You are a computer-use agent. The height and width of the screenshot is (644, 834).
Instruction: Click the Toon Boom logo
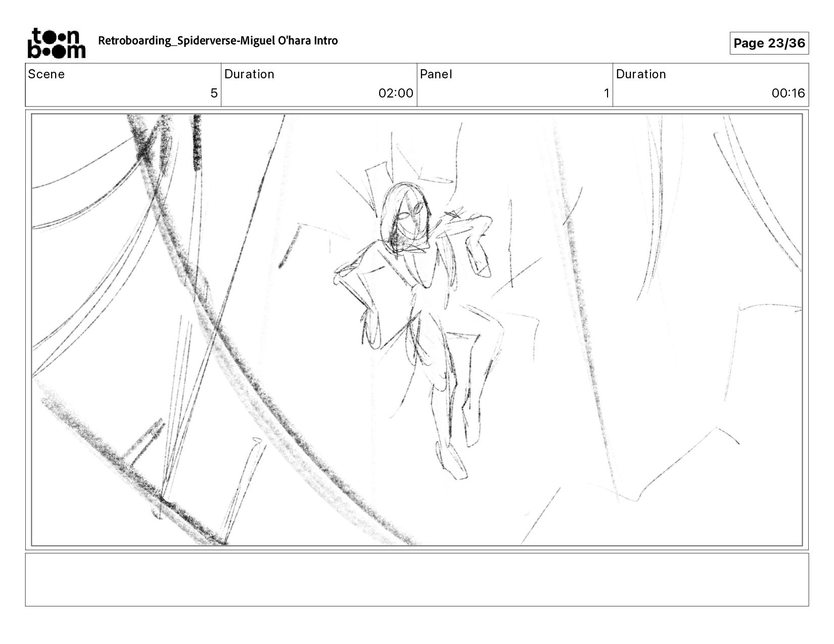click(56, 43)
